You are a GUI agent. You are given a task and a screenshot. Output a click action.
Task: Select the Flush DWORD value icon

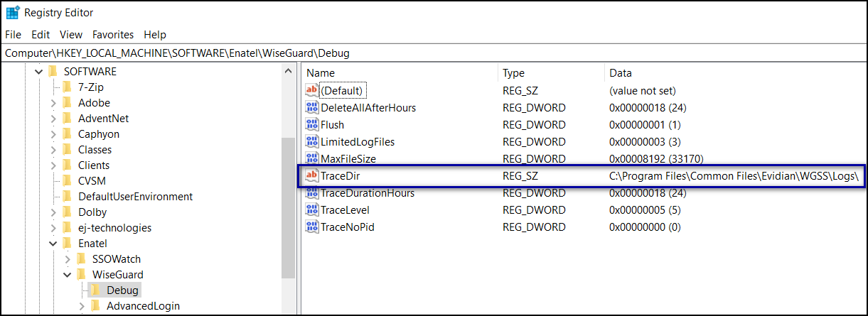[312, 125]
